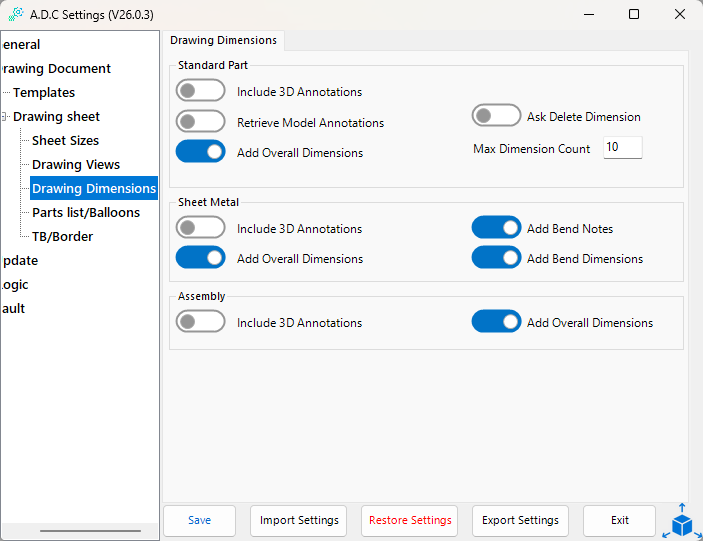The image size is (703, 541).
Task: Open the Drawing Views settings
Action: click(76, 165)
